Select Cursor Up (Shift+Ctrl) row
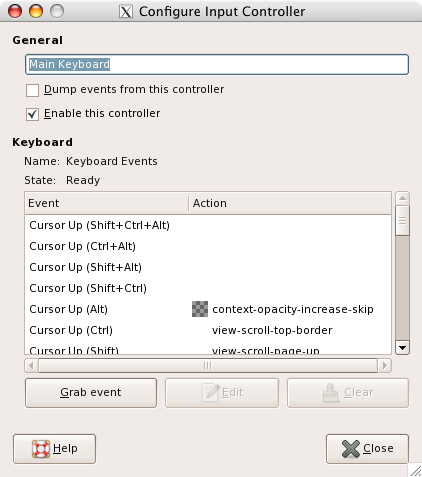422x477 pixels. coord(208,288)
